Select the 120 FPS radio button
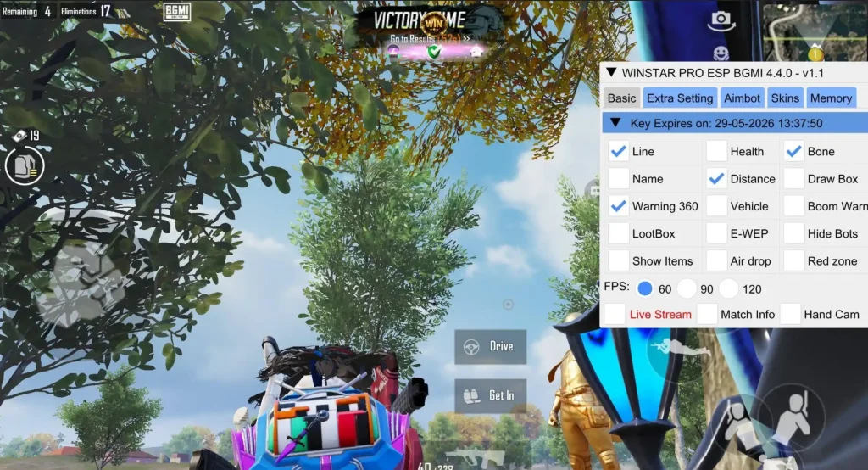 (x=728, y=288)
